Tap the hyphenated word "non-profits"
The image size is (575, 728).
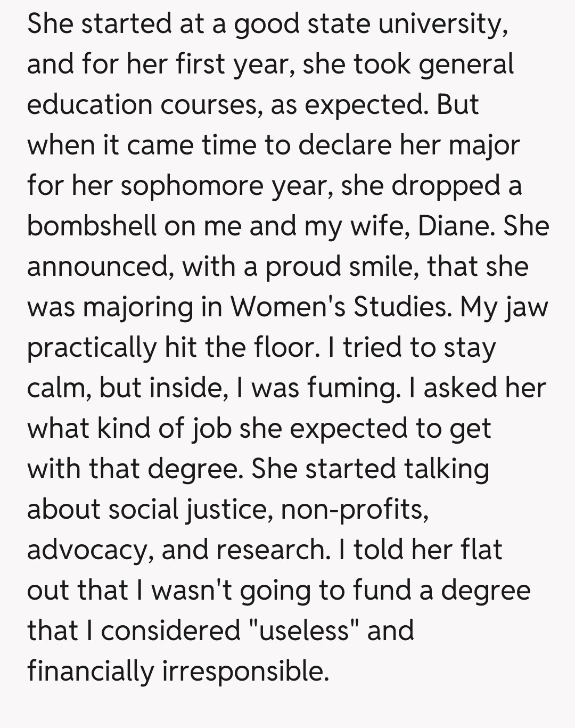point(354,509)
